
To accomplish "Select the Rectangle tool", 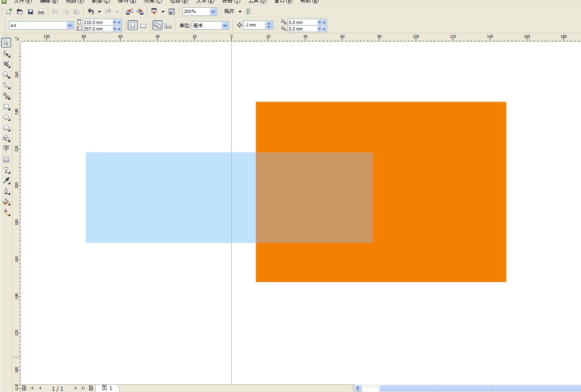I will pos(6,107).
